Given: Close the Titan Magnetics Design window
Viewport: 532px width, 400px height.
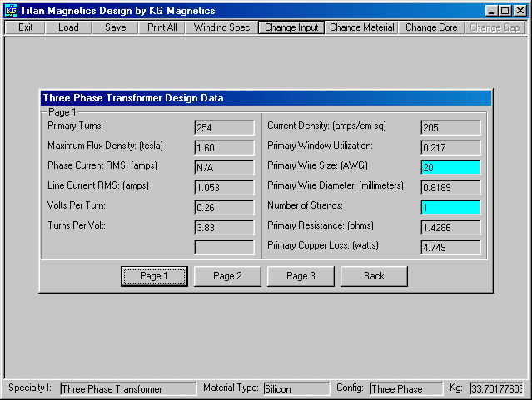Looking at the screenshot, I should tap(520, 11).
